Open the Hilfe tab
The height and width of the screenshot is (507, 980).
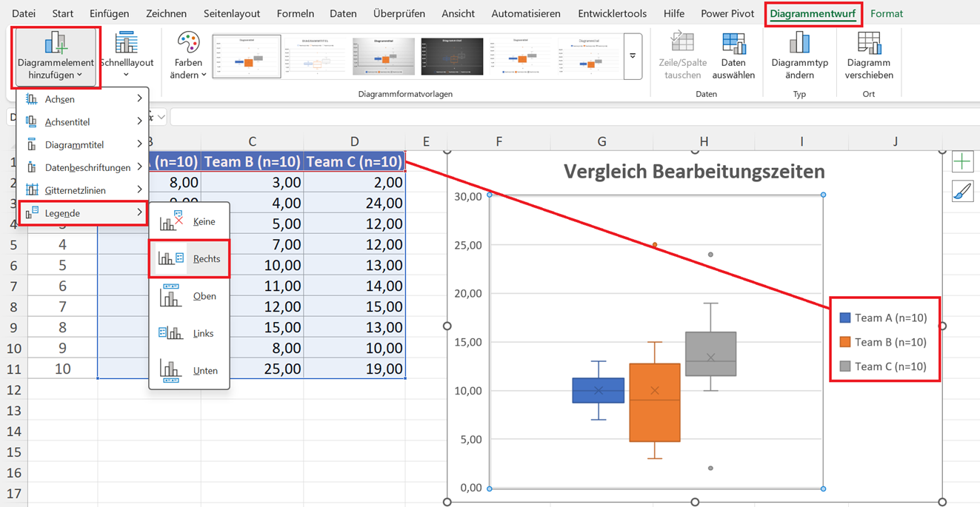tap(674, 13)
